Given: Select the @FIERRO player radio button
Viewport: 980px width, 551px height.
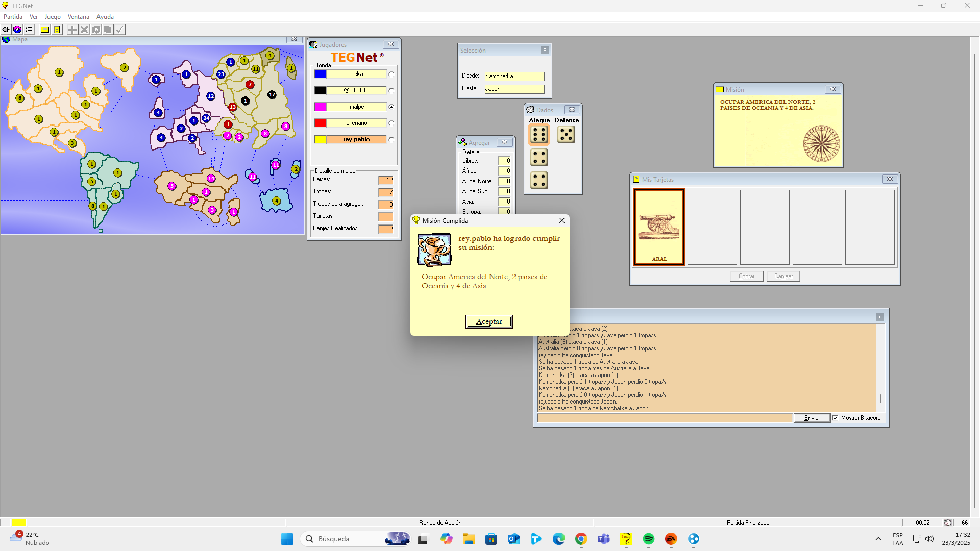Looking at the screenshot, I should (x=391, y=91).
